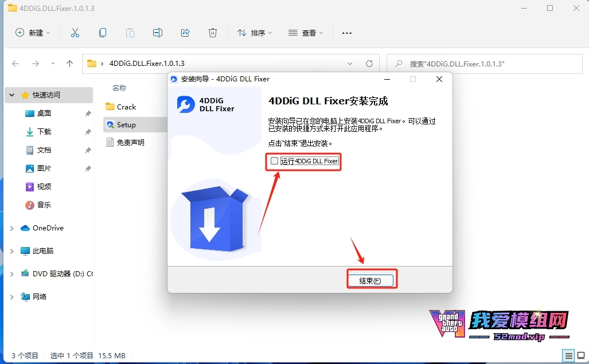Expand the 此电脑 tree node
The image size is (589, 364).
click(x=12, y=251)
